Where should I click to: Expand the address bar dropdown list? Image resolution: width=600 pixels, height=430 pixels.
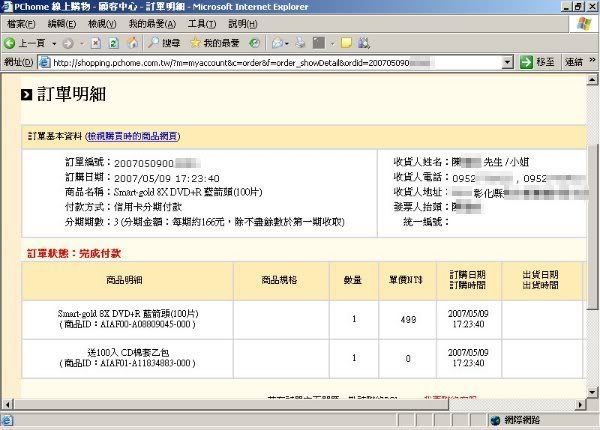pyautogui.click(x=507, y=62)
